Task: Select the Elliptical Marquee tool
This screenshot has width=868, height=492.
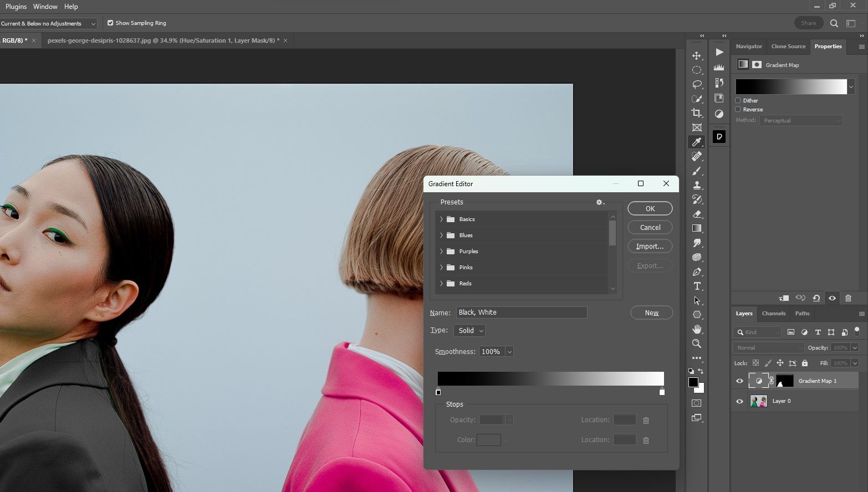Action: pyautogui.click(x=697, y=70)
